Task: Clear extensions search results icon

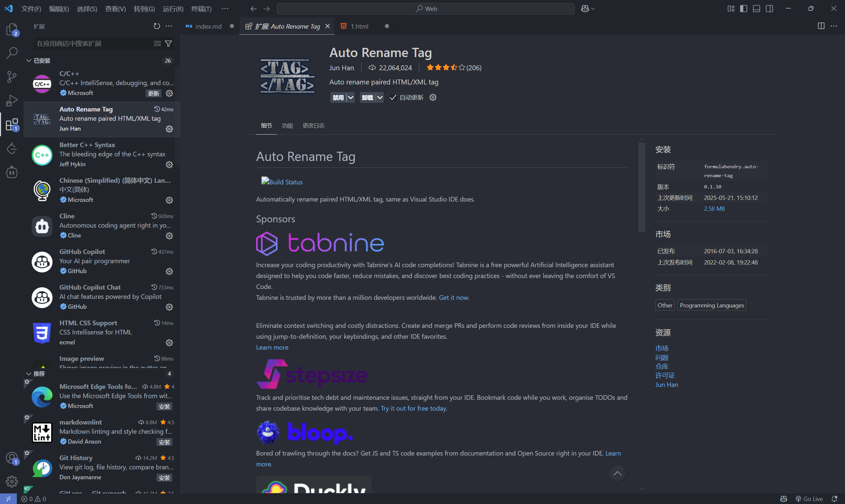Action: 157,44
